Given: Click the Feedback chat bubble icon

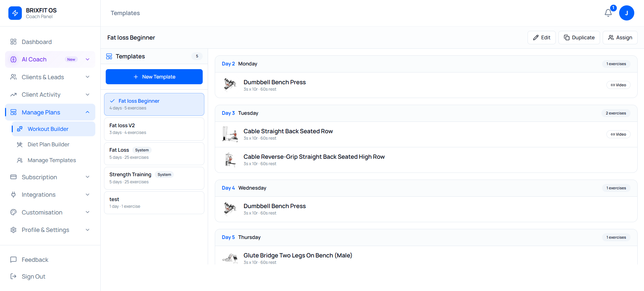Looking at the screenshot, I should pyautogui.click(x=13, y=259).
